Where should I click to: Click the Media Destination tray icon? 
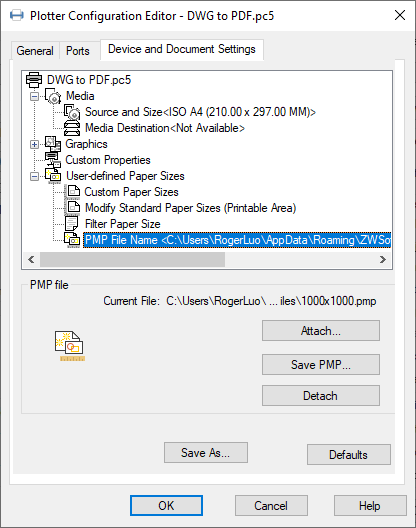(72, 128)
